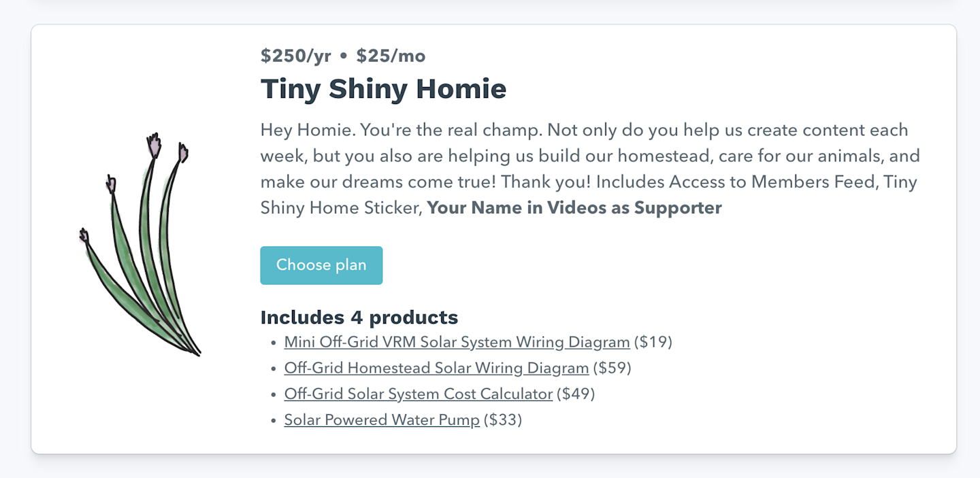Viewport: 980px width, 478px height.
Task: Click the bullet before Solar Powered Water Pump
Action: click(x=274, y=421)
